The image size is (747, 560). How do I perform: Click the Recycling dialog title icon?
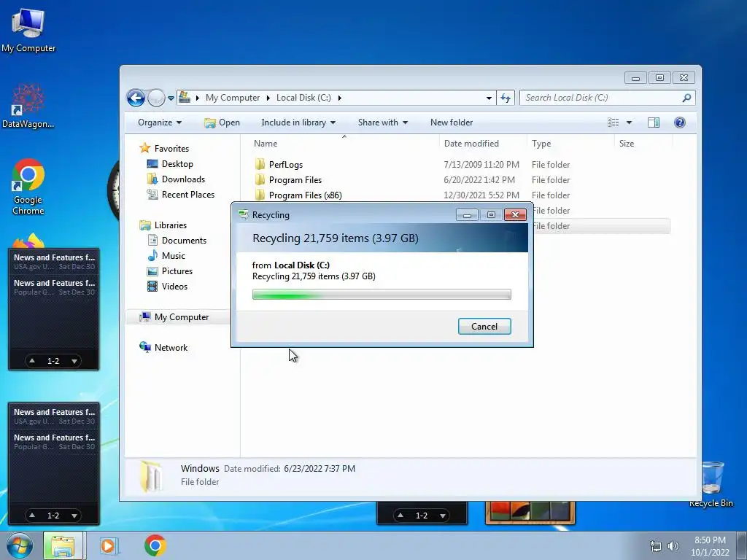pos(244,215)
